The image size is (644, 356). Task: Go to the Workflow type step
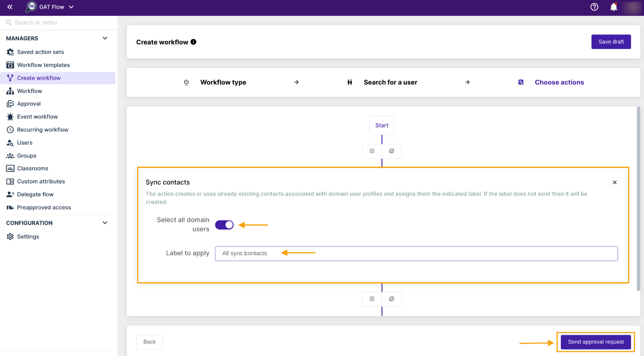coord(223,82)
